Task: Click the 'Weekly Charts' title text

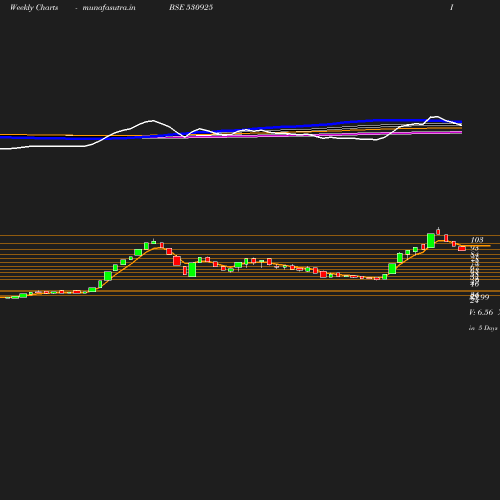Action: click(34, 8)
